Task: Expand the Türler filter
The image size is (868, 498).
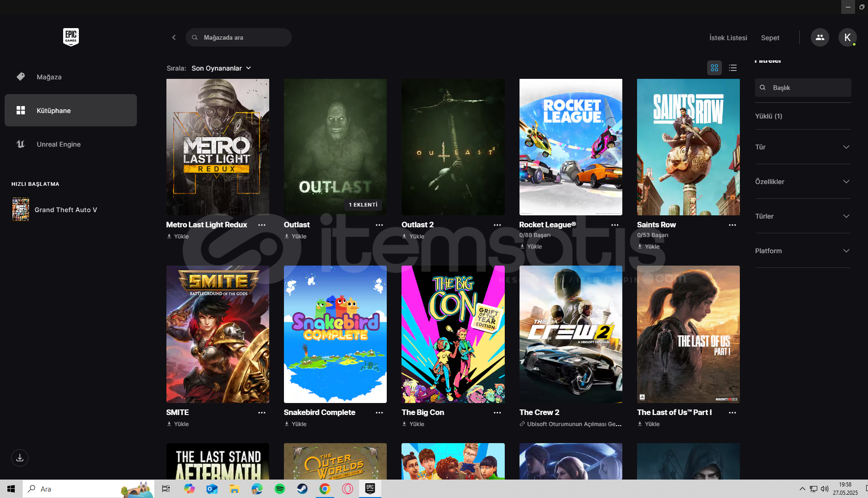Action: [x=803, y=216]
